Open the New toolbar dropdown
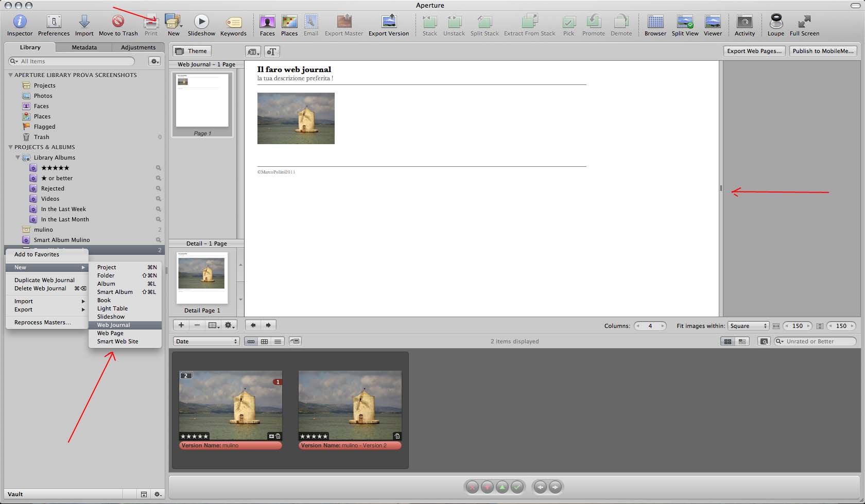The height and width of the screenshot is (504, 865). coord(174,25)
